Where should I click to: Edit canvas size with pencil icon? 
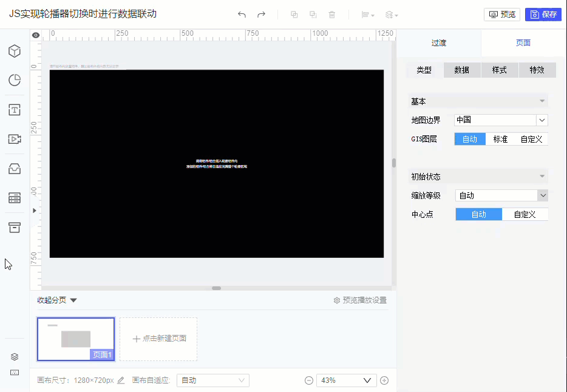coord(121,380)
